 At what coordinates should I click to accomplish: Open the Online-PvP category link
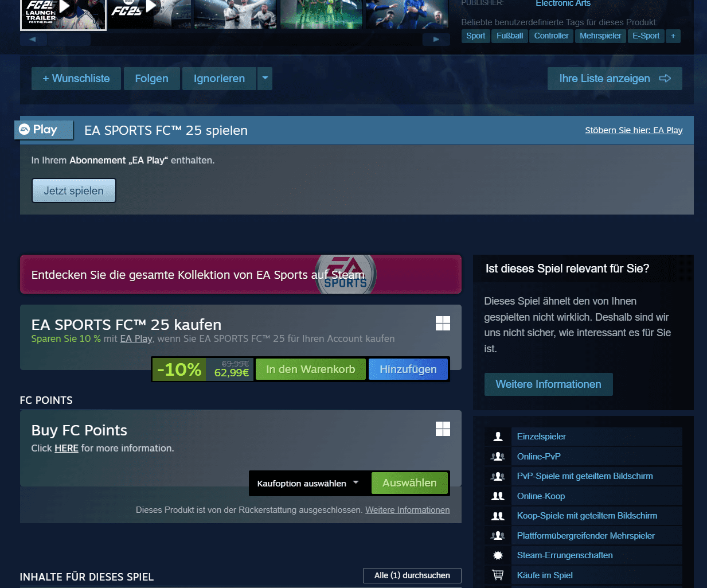539,457
